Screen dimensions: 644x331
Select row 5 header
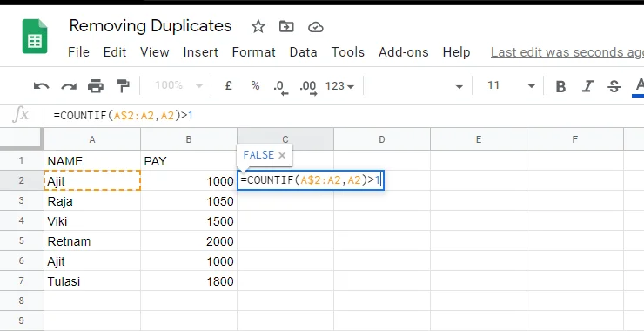pyautogui.click(x=22, y=240)
